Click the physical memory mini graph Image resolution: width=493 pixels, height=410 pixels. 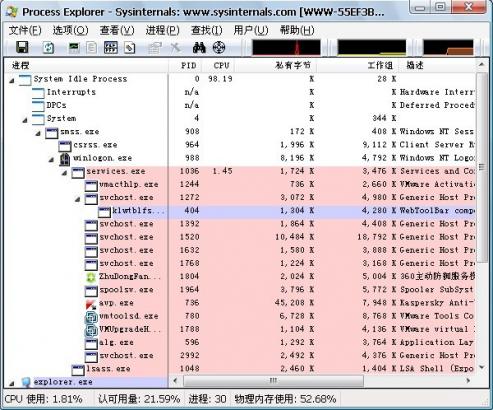[448, 47]
